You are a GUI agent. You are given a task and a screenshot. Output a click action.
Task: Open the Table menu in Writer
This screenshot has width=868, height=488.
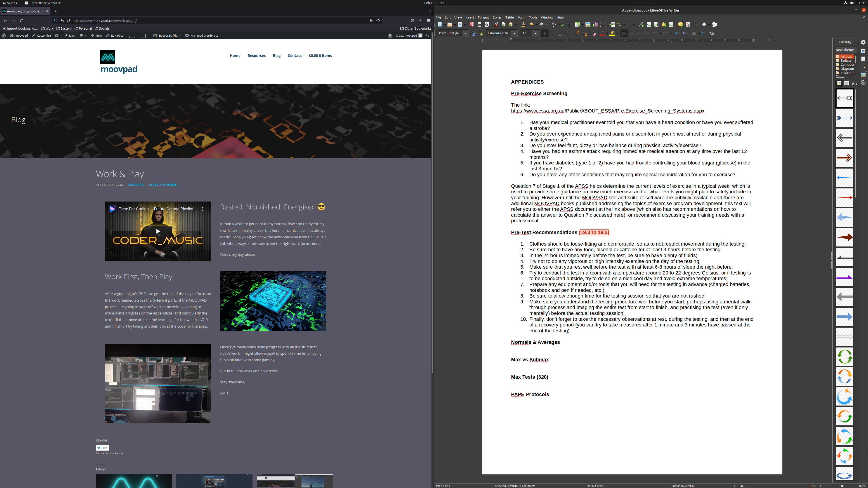[509, 17]
